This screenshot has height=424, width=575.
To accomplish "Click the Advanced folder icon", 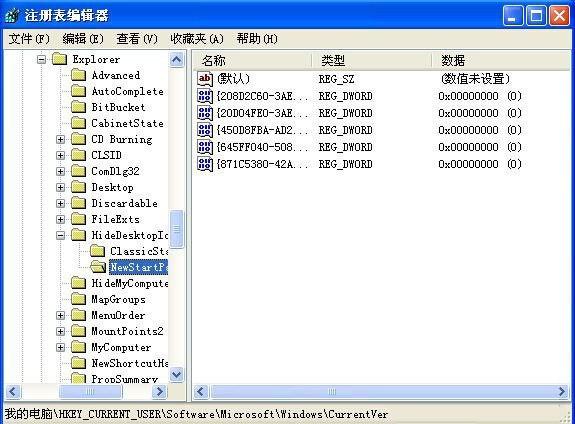I will click(78, 75).
